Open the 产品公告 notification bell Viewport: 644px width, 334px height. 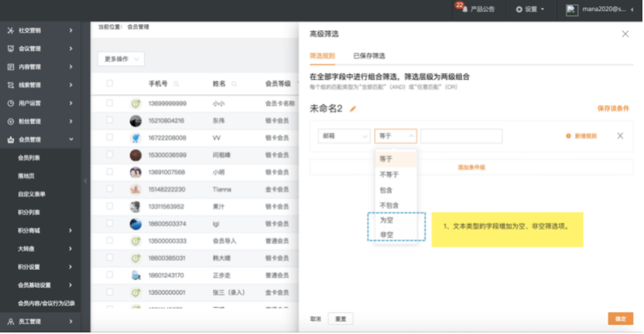(464, 9)
